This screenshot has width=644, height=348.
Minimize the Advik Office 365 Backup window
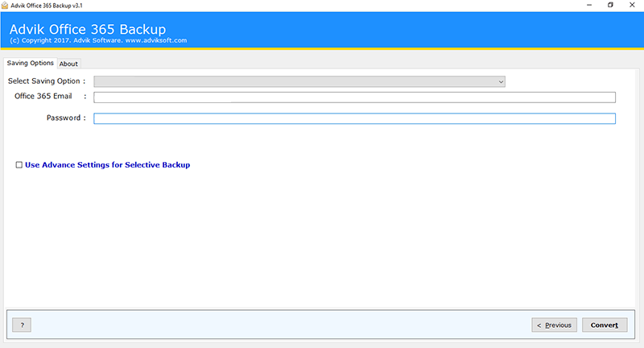589,6
